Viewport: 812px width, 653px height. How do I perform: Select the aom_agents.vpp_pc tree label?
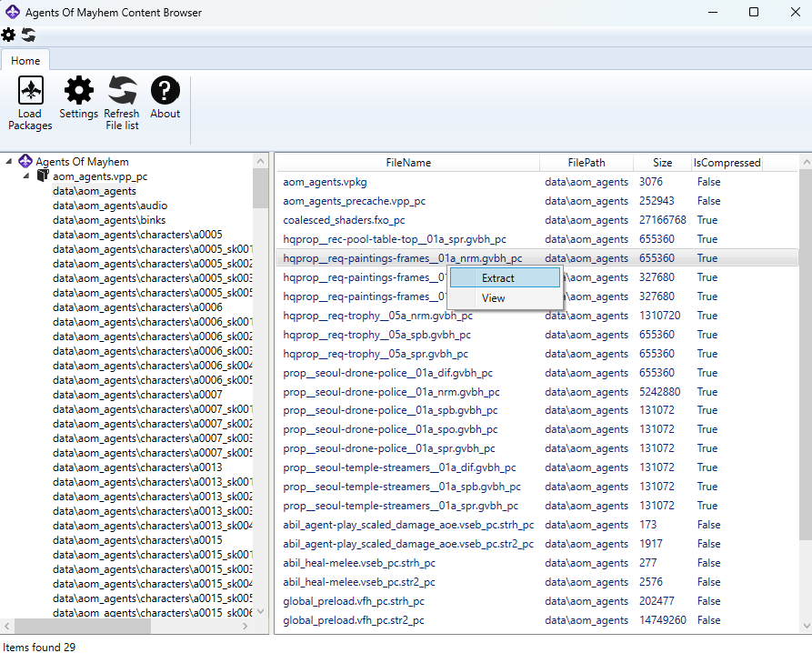pyautogui.click(x=100, y=176)
